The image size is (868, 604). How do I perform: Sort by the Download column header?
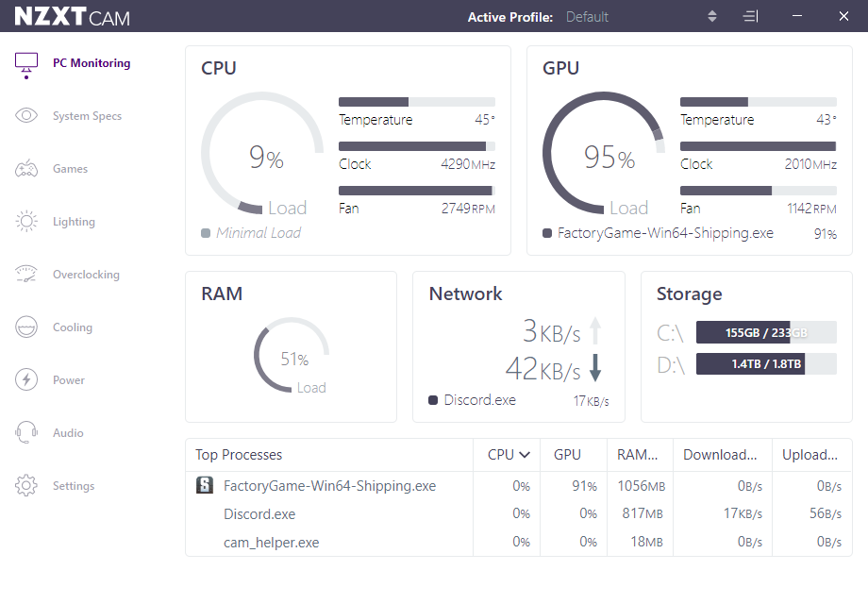[720, 455]
